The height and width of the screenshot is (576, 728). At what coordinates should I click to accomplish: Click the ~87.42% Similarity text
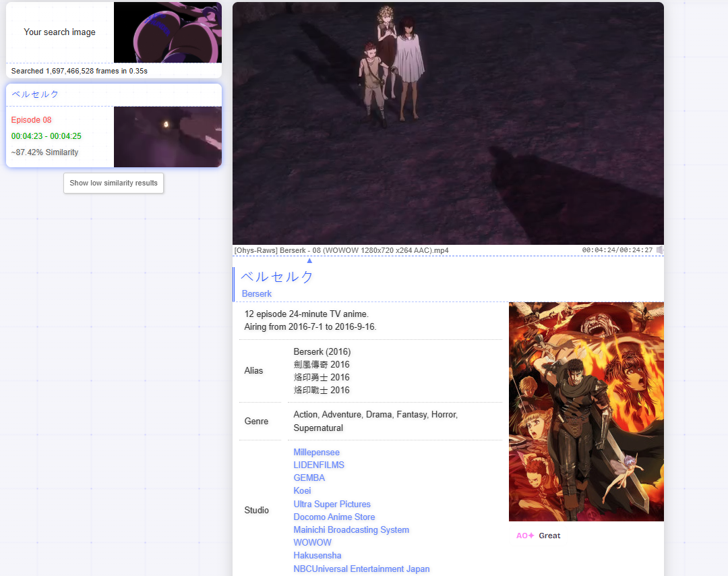click(x=44, y=152)
